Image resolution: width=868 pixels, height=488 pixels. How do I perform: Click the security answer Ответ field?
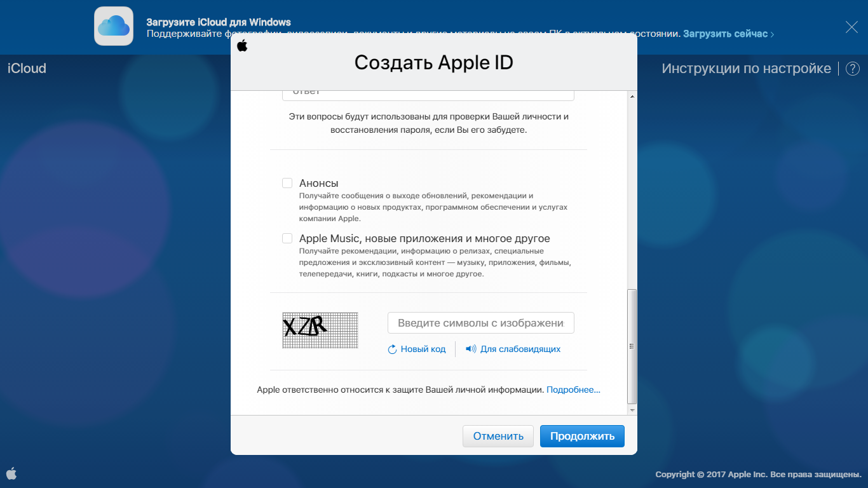point(428,95)
